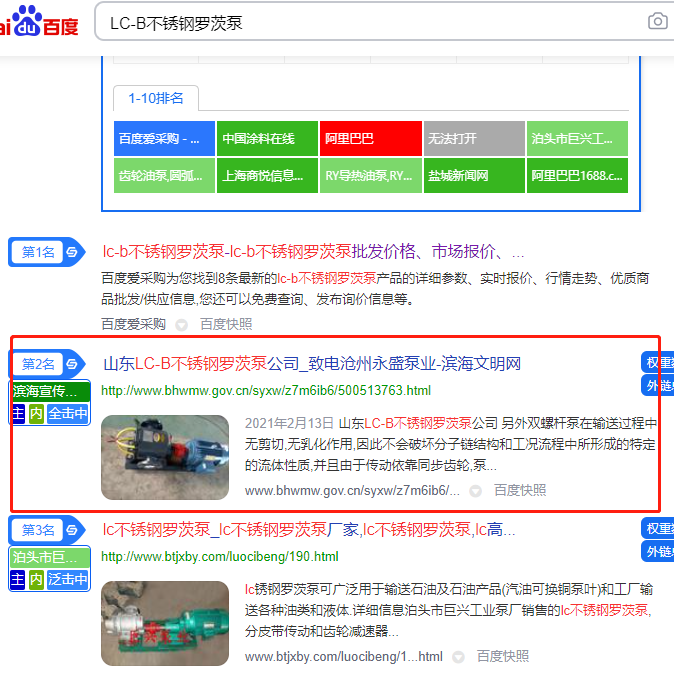Screen dimensions: 674x678
Task: Click the 外链 button beside third result
Action: (658, 551)
